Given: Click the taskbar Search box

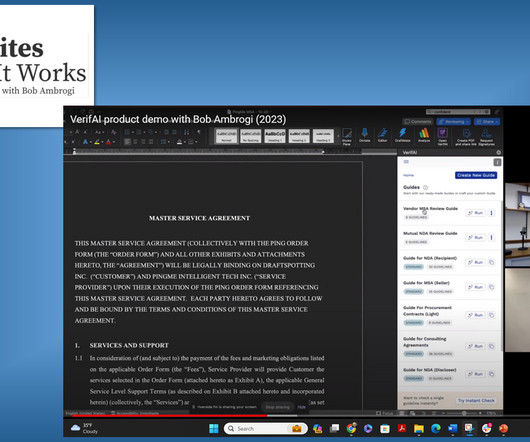Looking at the screenshot, I should pos(266,428).
